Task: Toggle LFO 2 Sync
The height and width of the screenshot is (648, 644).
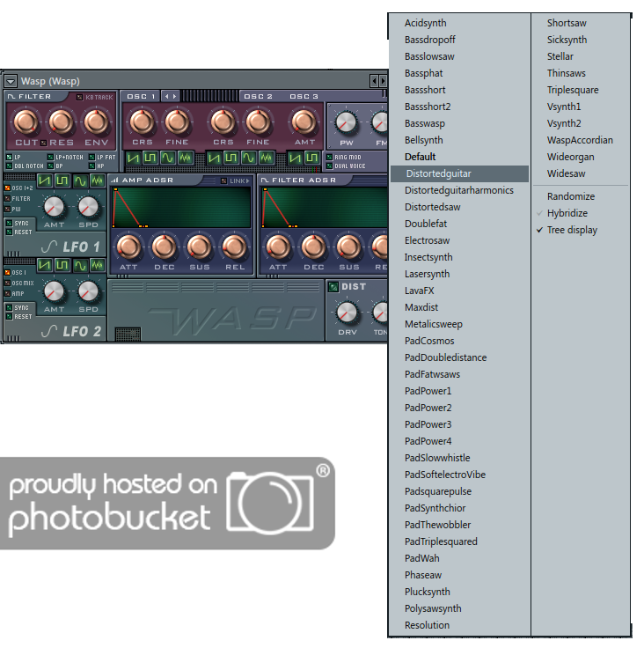Action: coord(9,308)
